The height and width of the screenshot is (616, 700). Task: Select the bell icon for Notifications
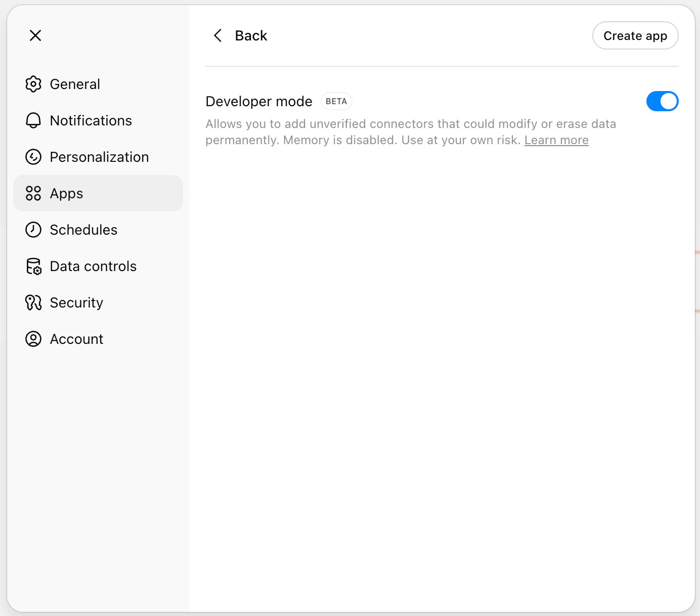(x=33, y=120)
